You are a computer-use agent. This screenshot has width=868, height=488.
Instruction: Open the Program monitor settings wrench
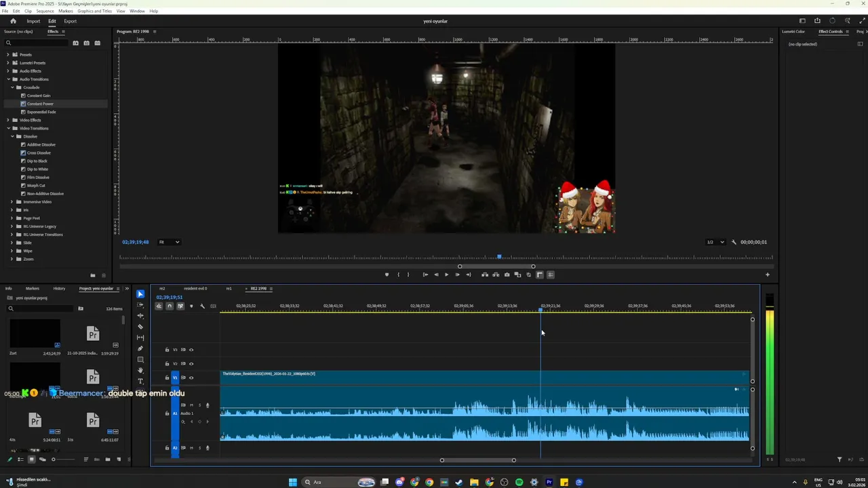tap(734, 242)
